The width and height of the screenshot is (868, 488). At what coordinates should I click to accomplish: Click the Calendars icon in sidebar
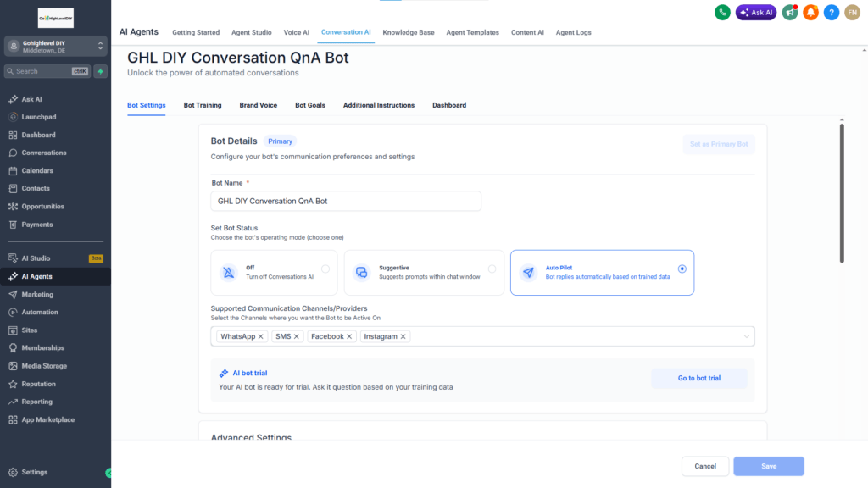coord(14,171)
